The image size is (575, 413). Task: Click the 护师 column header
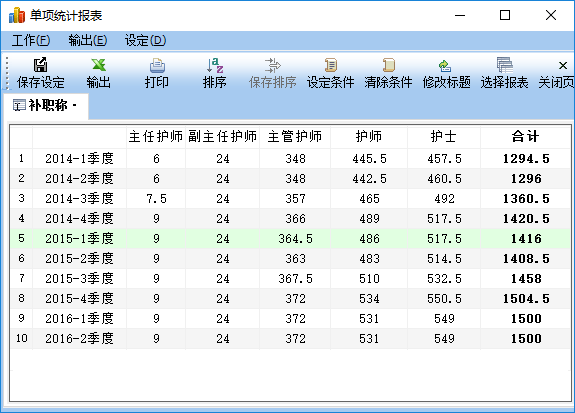(369, 137)
